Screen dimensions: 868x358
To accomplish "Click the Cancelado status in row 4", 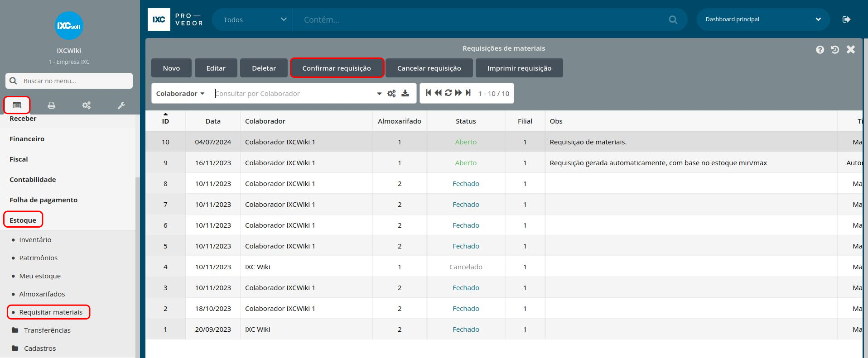I will 466,267.
